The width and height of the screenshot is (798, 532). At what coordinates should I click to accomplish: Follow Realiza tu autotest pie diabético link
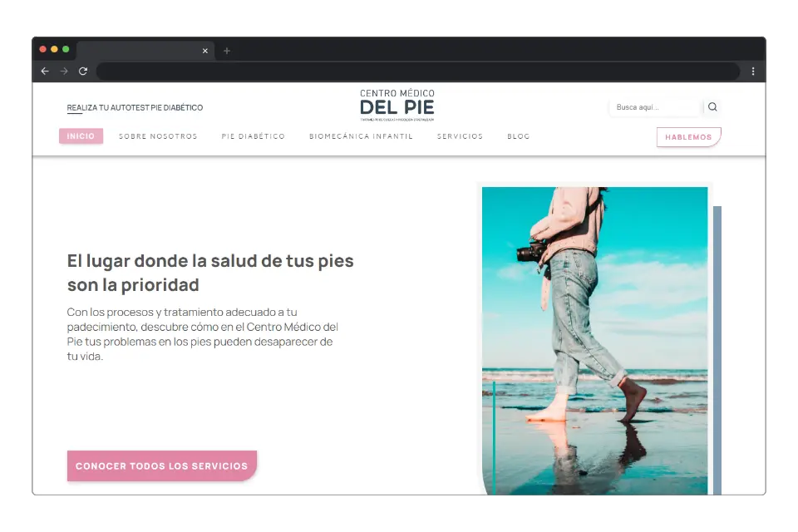click(x=135, y=108)
